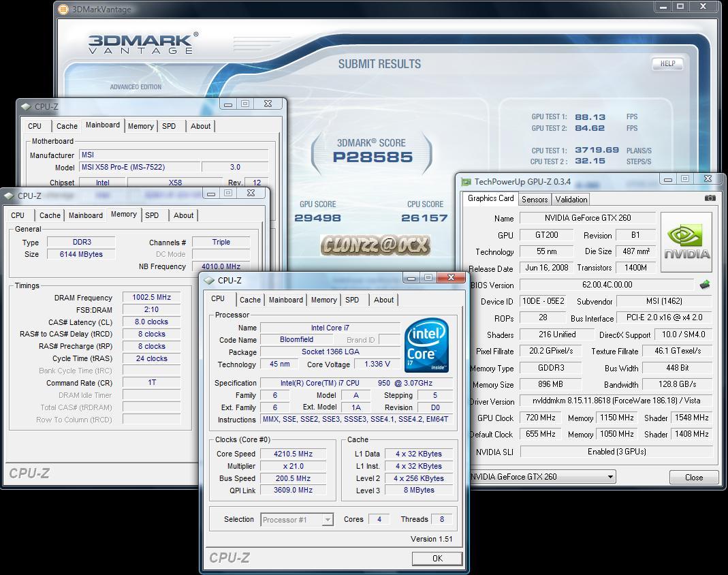This screenshot has width=728, height=575.
Task: Click the 3DMark Vantage title bar icon
Action: 63,10
